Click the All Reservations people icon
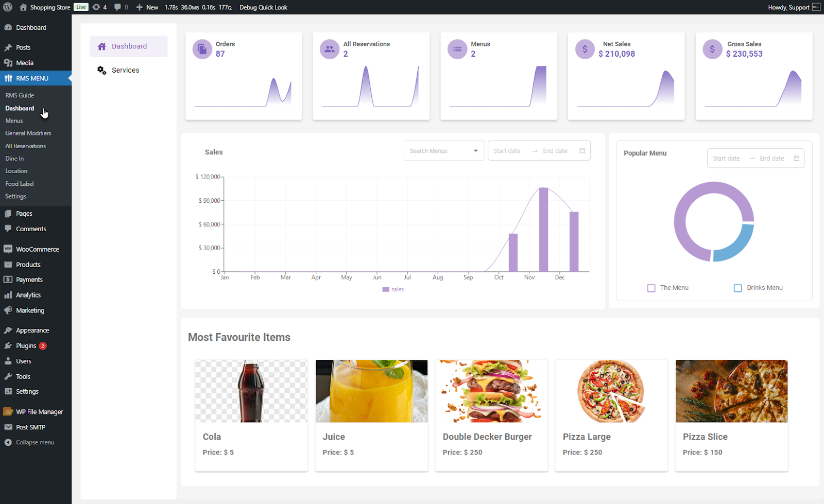Viewport: 824px width, 504px height. (330, 49)
